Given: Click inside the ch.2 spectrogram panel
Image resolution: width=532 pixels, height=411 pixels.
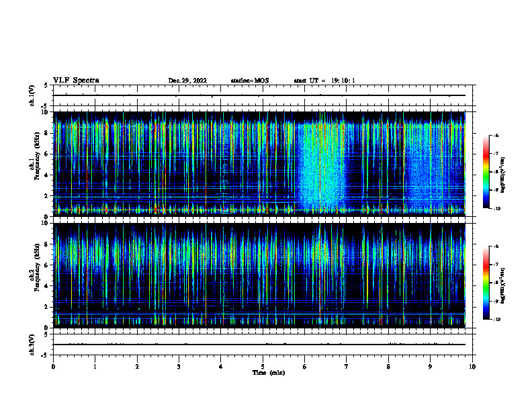Looking at the screenshot, I should tap(259, 275).
